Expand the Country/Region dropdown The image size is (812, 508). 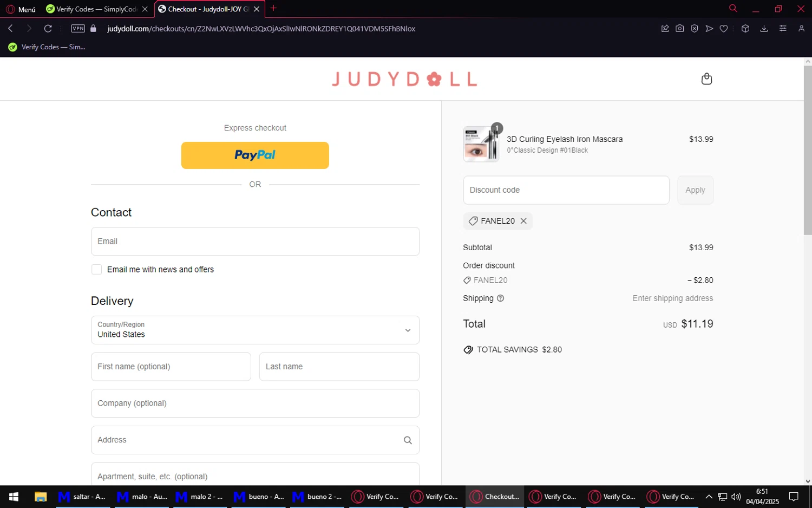tap(255, 330)
